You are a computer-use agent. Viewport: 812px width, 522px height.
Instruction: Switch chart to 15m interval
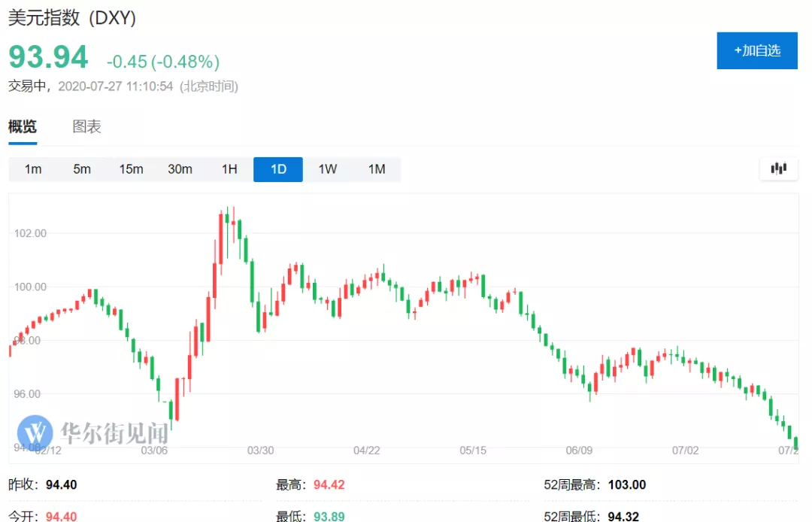click(131, 169)
